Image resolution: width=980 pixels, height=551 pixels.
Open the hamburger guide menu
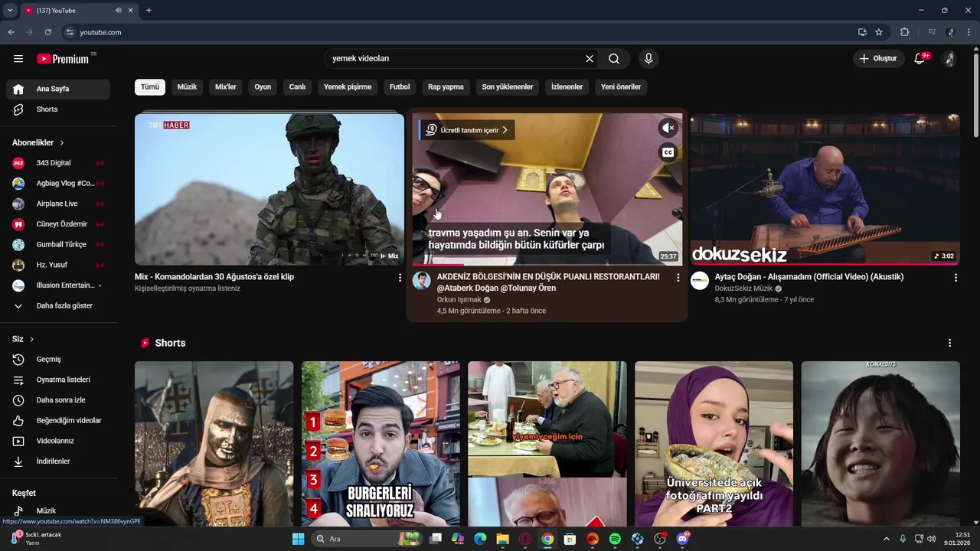click(x=18, y=58)
